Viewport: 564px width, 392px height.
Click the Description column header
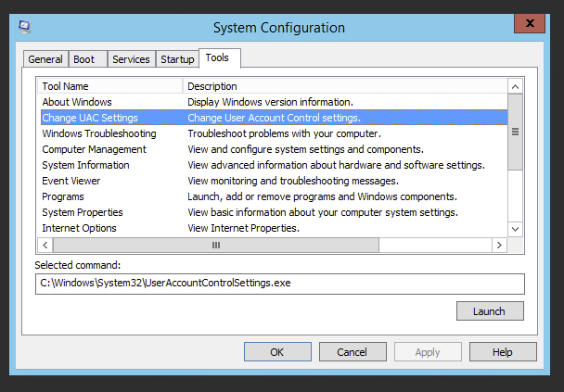[345, 86]
